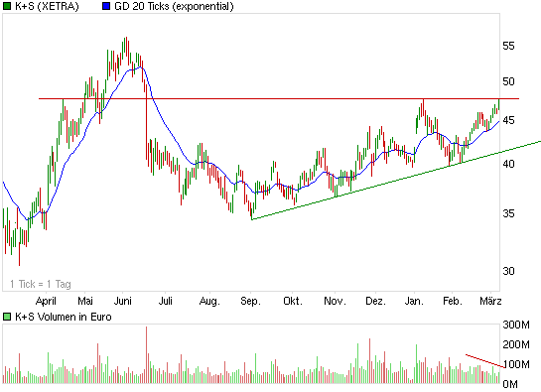Image resolution: width=541 pixels, height=392 pixels.
Task: Click the 'Mai' month label
Action: pos(85,301)
